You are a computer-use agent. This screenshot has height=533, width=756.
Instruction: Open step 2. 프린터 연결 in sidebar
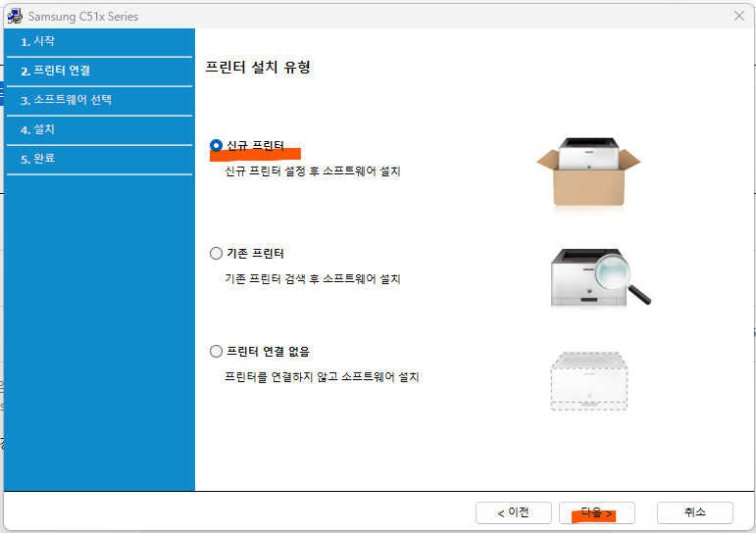pos(99,72)
